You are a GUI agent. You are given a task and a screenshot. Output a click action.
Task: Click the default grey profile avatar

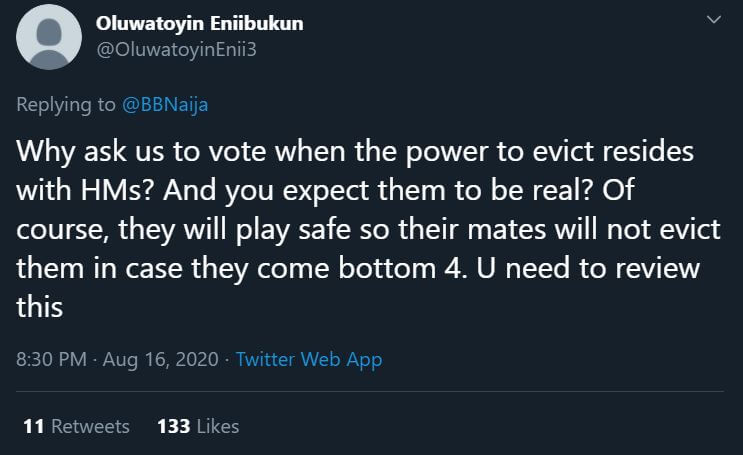49,37
